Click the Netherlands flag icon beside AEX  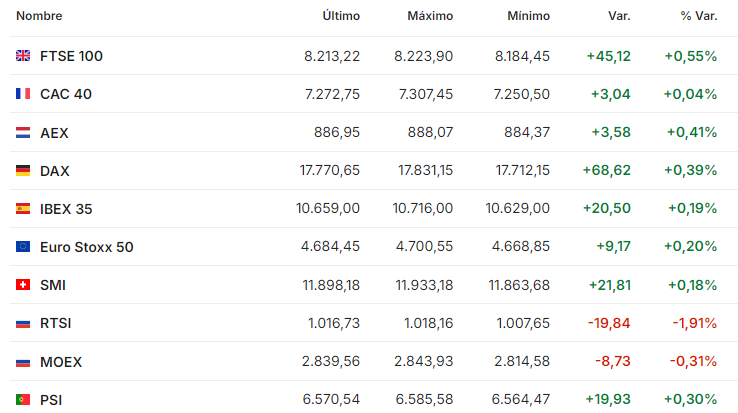tap(23, 132)
